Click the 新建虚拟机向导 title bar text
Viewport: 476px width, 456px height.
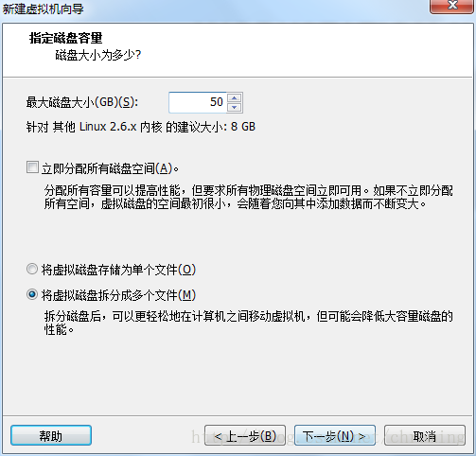43,9
